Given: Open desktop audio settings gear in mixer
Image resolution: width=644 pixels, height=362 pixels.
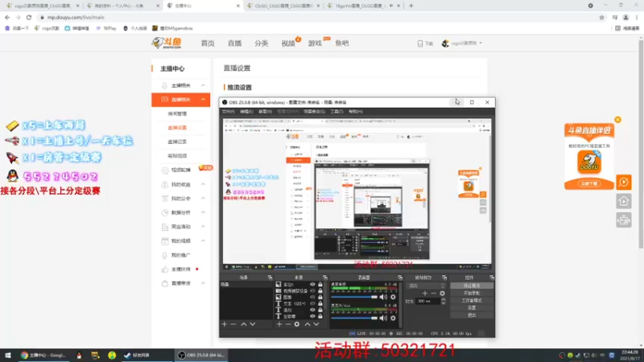Looking at the screenshot, I should point(393,297).
